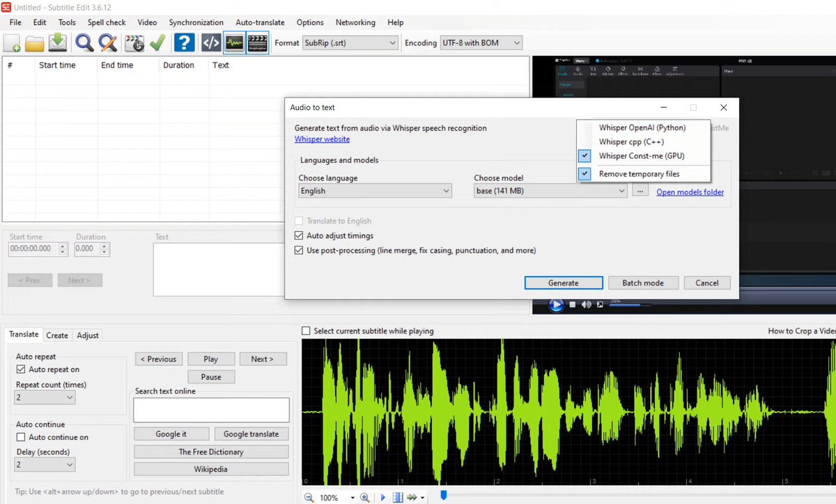836x504 pixels.
Task: Uncheck Auto adjust timings
Action: point(299,235)
